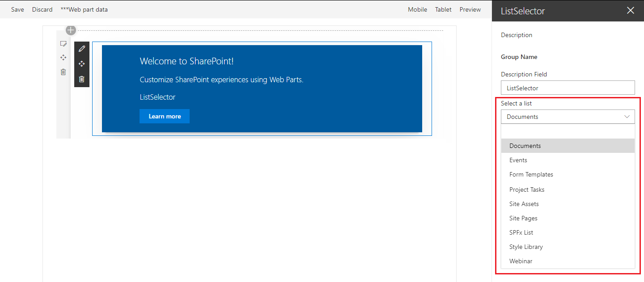Select SPFx List in the dropdown options
644x282 pixels.
click(521, 232)
